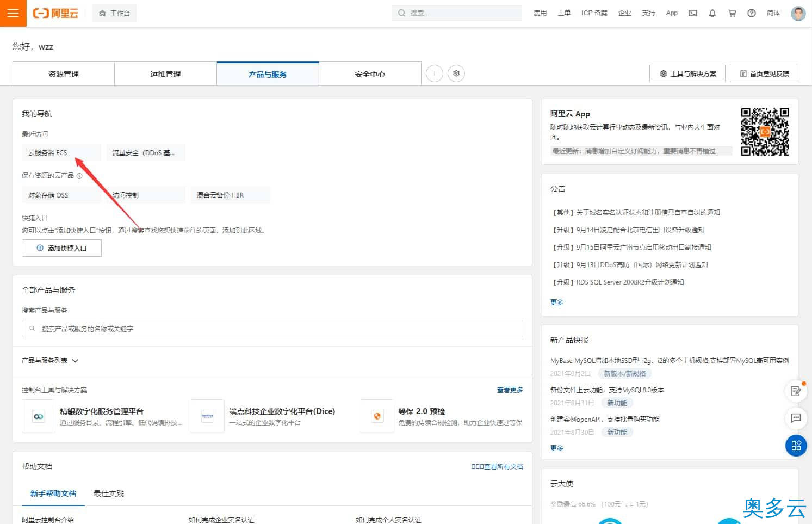Viewport: 812px width, 524px height.
Task: Click 精鲲 card logo icon
Action: coord(39,416)
